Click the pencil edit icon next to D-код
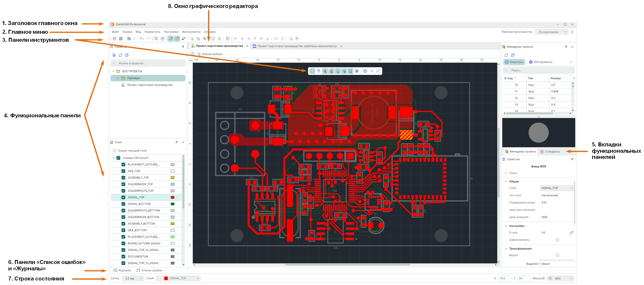644x285 pixels. coord(571,233)
